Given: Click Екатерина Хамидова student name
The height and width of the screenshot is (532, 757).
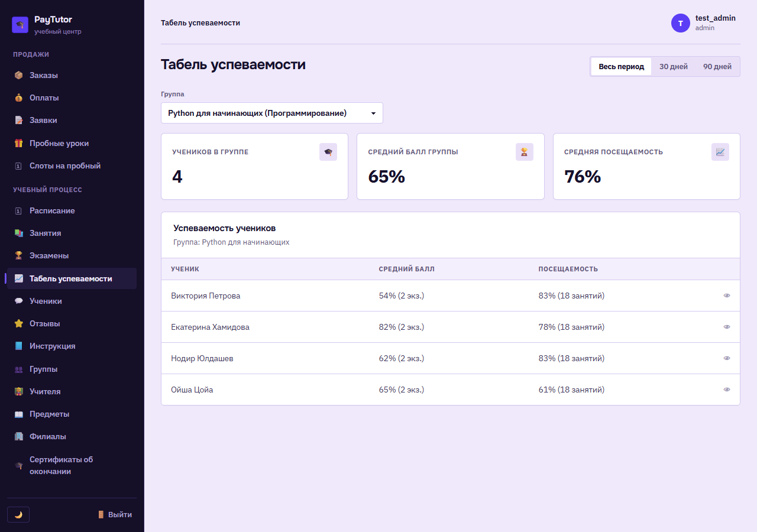Looking at the screenshot, I should [x=210, y=327].
